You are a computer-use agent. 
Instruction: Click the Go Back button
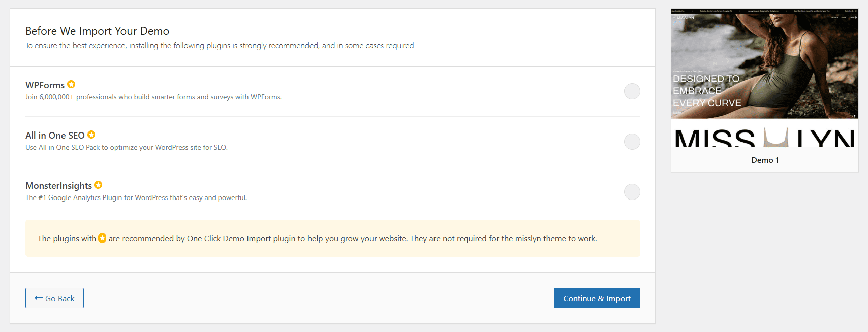pos(54,298)
